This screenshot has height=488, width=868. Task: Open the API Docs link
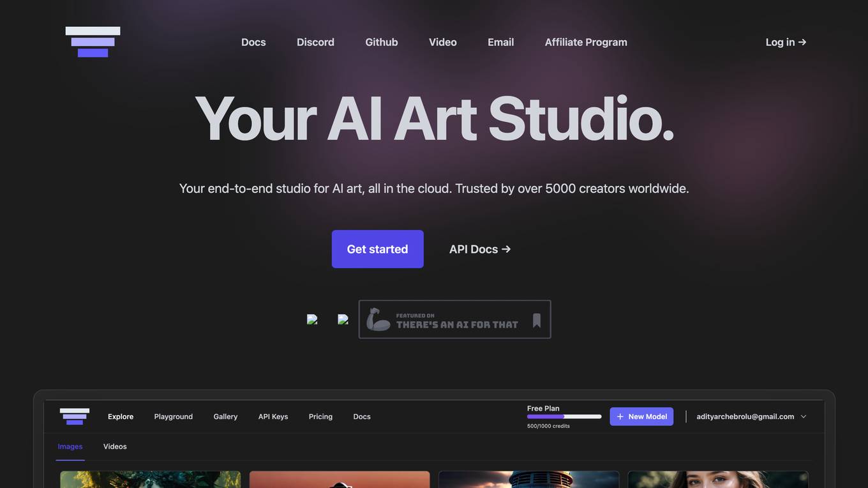pos(479,248)
